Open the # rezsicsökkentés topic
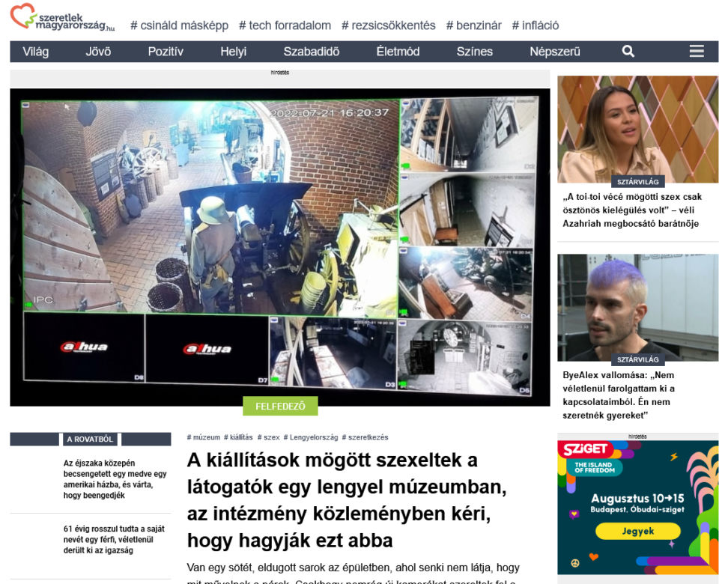This screenshot has height=584, width=728. pos(389,25)
